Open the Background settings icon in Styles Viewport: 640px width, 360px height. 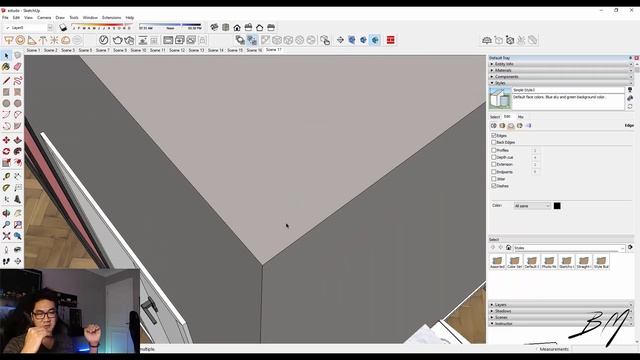[x=511, y=126]
